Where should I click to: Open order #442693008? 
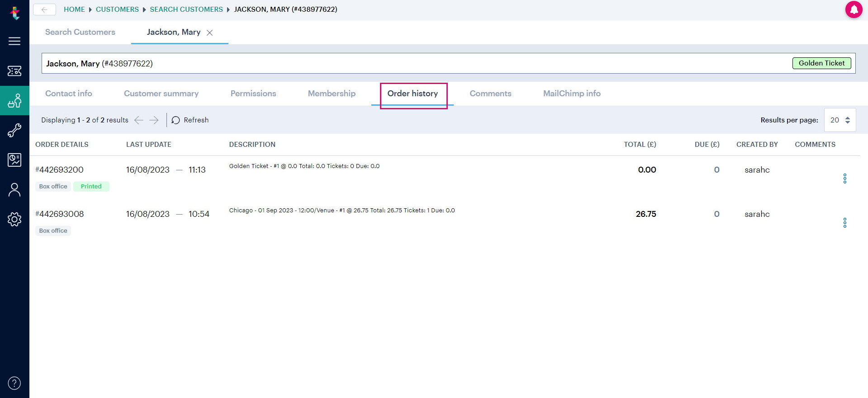pyautogui.click(x=59, y=214)
